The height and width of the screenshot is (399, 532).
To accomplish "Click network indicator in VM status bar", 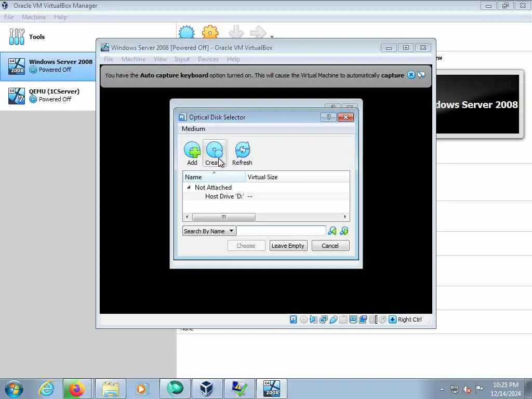I will [x=323, y=320].
